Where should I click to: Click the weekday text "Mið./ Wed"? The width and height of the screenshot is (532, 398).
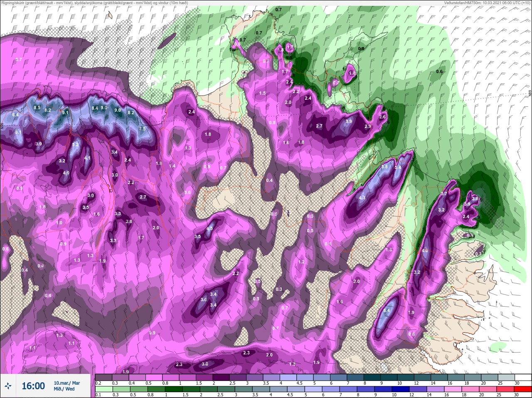pyautogui.click(x=64, y=389)
